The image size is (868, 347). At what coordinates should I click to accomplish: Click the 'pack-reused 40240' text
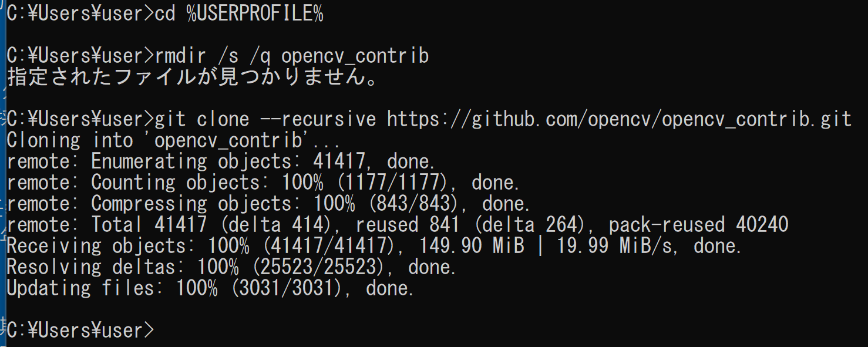click(x=698, y=225)
